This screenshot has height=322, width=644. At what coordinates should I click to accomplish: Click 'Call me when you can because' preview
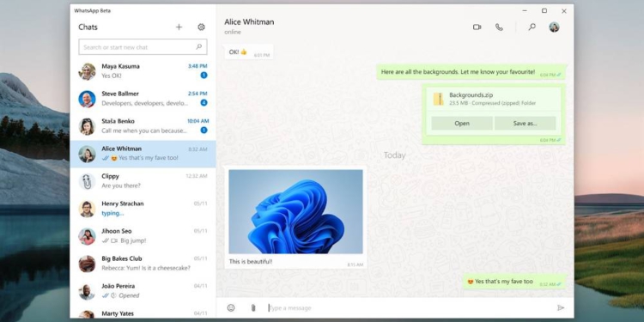(x=144, y=131)
